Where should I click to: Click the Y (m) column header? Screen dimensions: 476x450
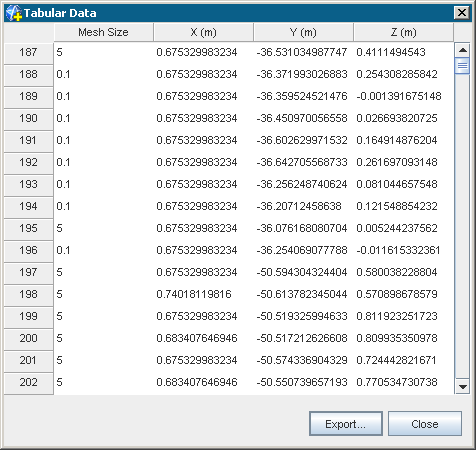(303, 32)
